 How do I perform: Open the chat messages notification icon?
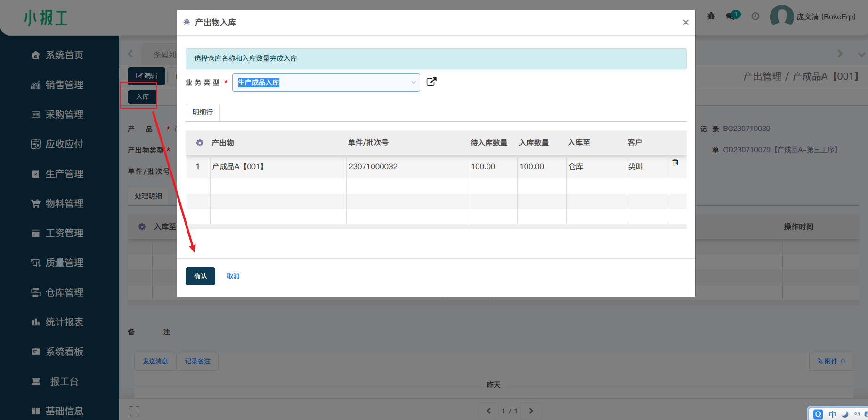click(731, 16)
